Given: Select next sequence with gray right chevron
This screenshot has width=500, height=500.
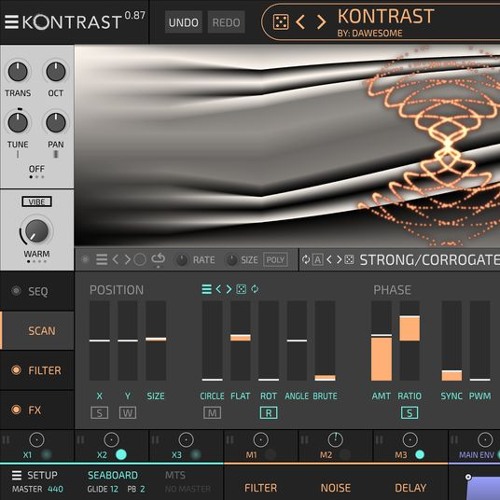Looking at the screenshot, I should click(127, 259).
